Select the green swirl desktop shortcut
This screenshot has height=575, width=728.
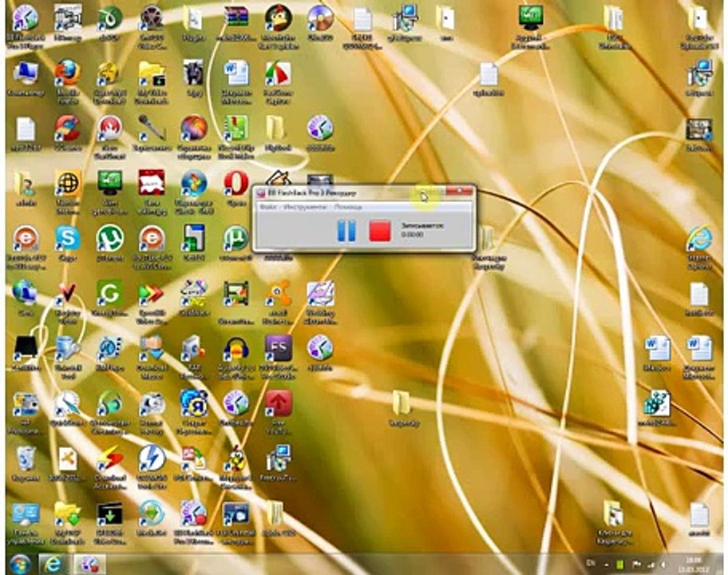pos(109,22)
